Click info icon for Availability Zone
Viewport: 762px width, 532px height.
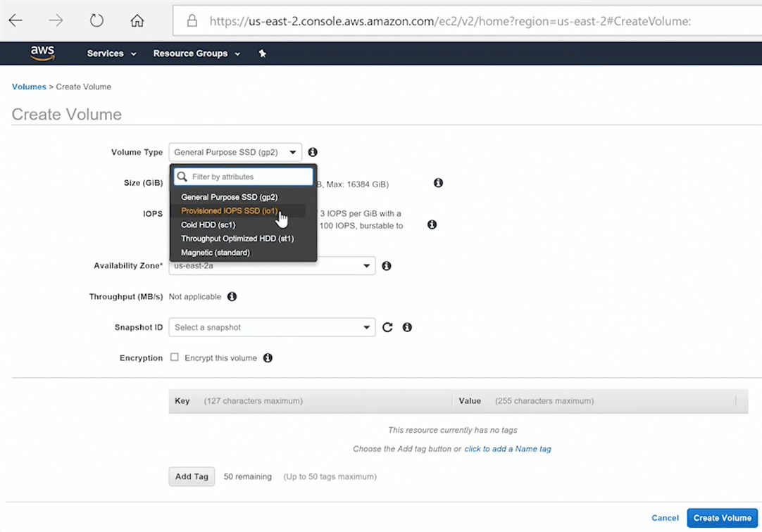coord(386,266)
